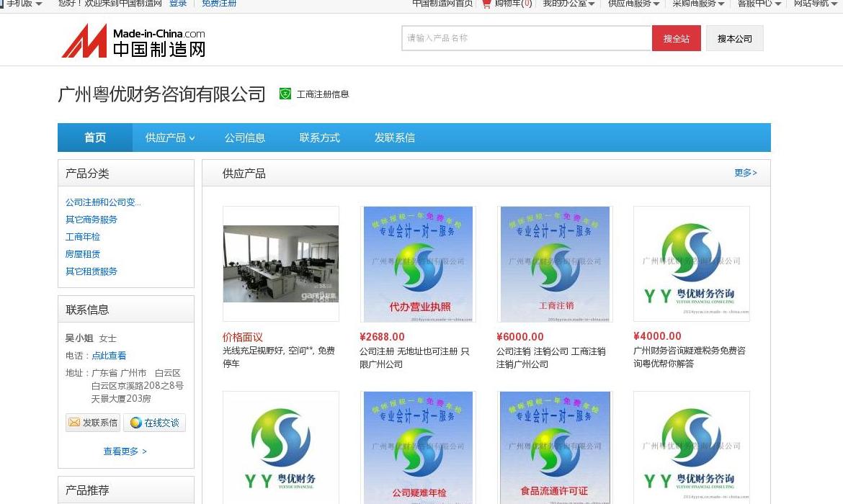The width and height of the screenshot is (843, 504).
Task: Click the ¥6000.00 price text
Action: click(x=520, y=337)
